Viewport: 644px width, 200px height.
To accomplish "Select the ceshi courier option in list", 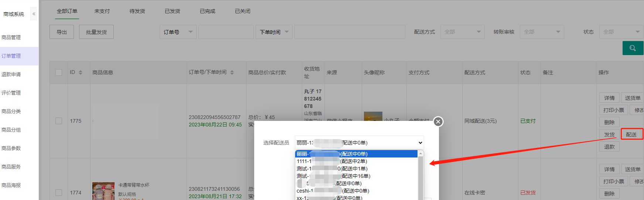I will pyautogui.click(x=333, y=191).
